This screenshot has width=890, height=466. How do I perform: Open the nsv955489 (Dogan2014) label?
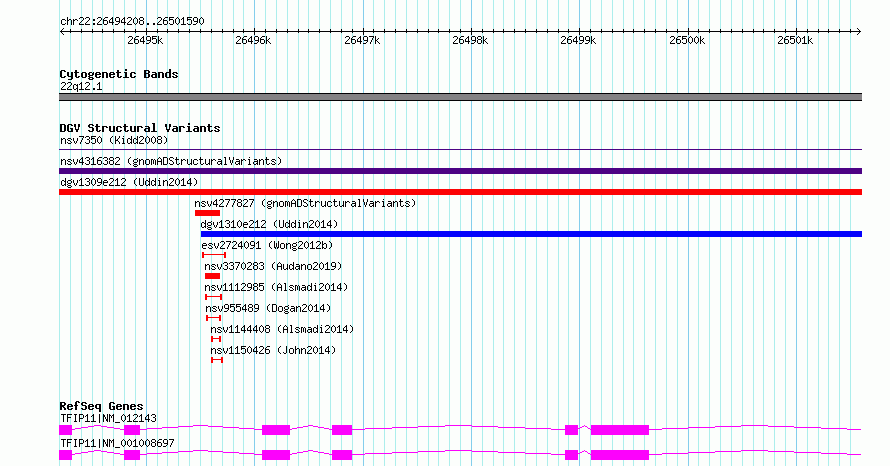[268, 308]
